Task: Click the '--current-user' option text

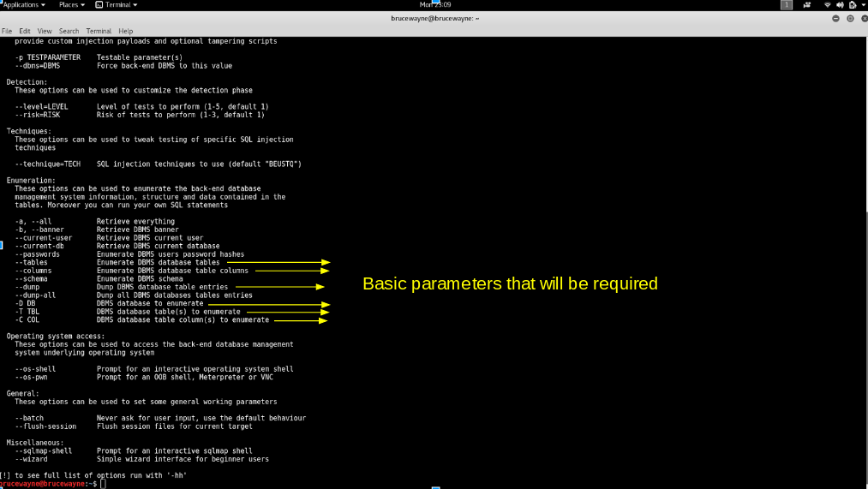Action: tap(43, 238)
